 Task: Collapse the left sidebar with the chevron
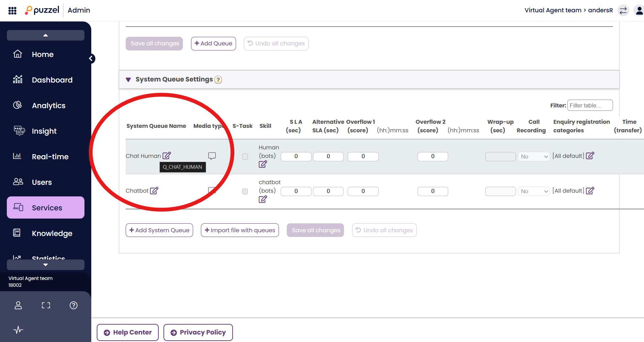coord(91,59)
